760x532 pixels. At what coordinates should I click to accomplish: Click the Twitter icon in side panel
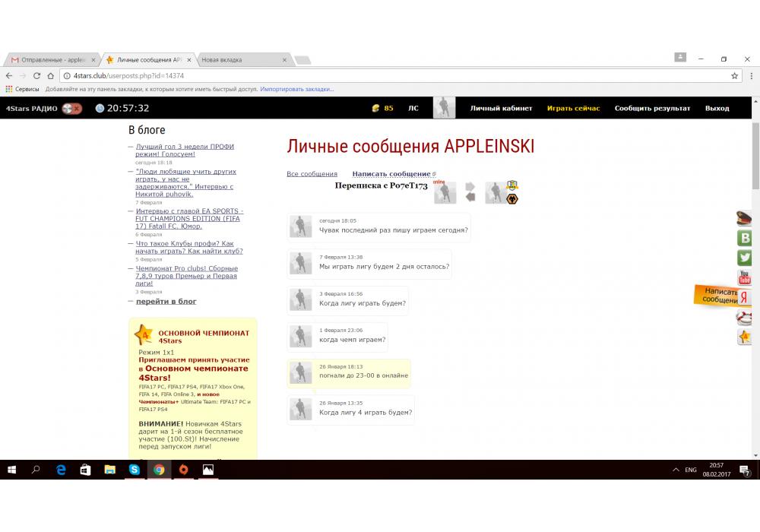click(744, 258)
